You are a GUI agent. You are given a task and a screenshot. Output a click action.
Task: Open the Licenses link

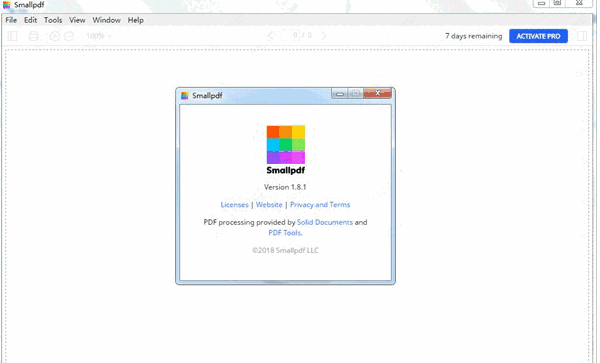[234, 205]
